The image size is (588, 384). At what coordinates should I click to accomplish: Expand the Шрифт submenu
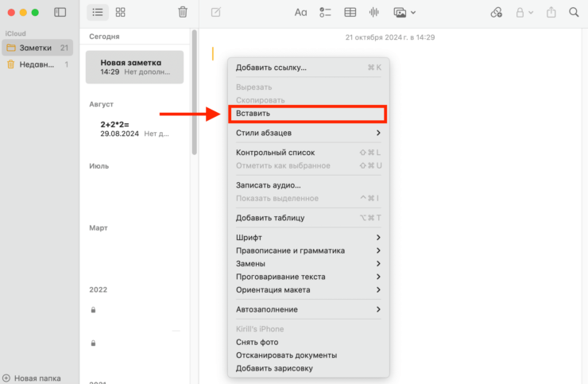pos(308,238)
